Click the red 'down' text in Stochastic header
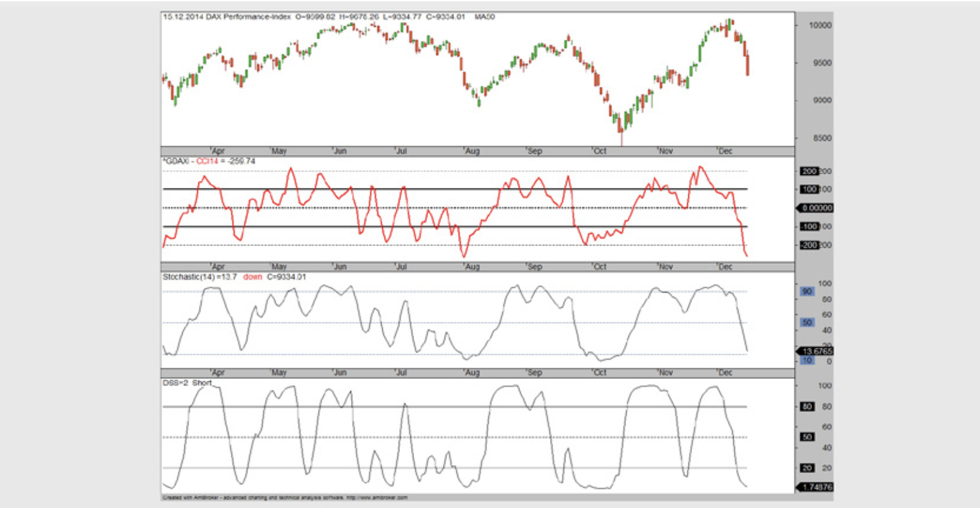The image size is (980, 508). coord(252,277)
